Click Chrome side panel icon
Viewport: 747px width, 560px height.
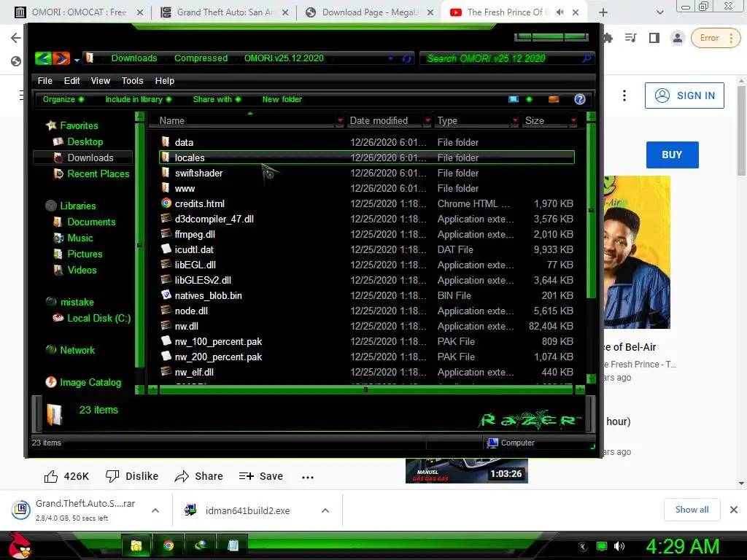click(654, 38)
